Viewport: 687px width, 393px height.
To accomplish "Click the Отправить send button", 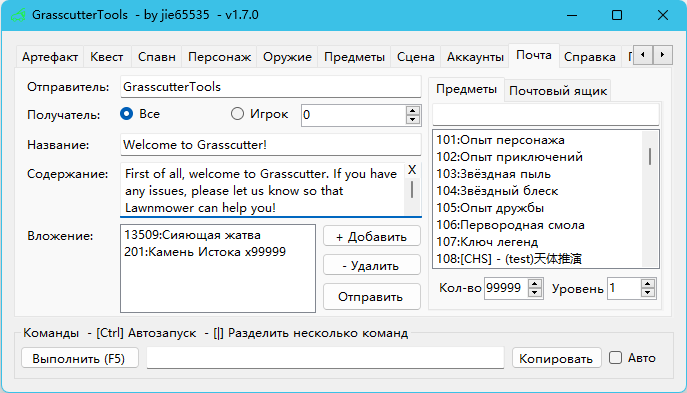I will pos(372,297).
